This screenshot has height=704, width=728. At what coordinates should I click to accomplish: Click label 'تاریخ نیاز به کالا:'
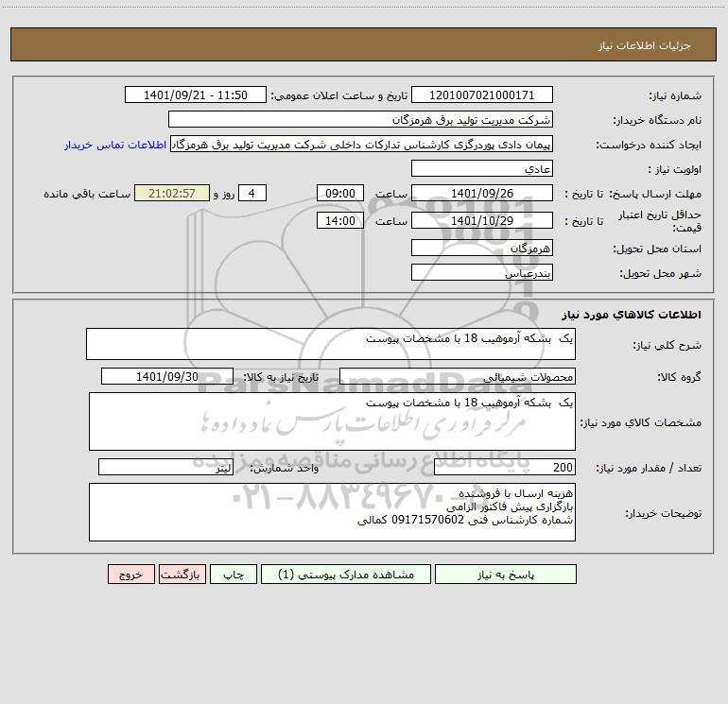tap(281, 377)
